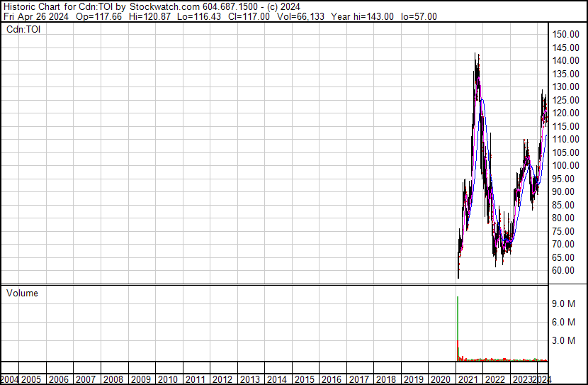Click the 2018 year label

point(386,380)
